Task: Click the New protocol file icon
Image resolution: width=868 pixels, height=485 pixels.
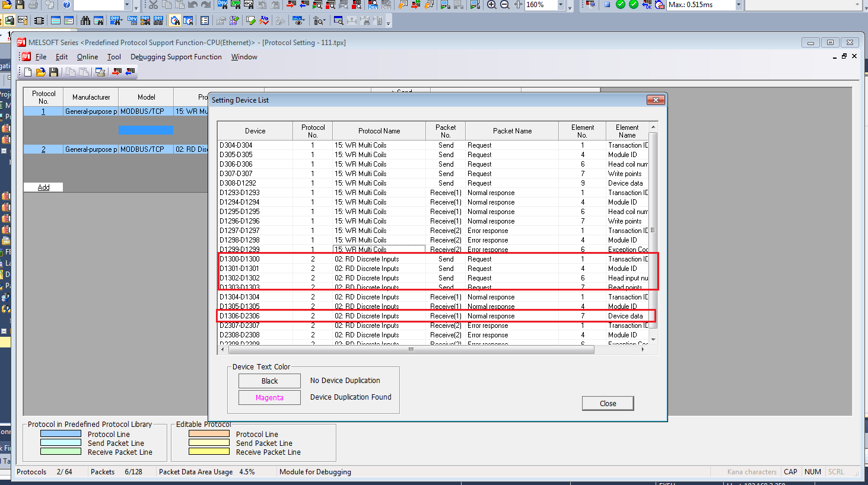Action: click(x=28, y=72)
